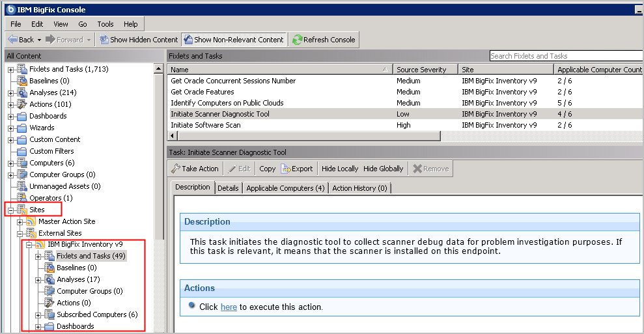Click the Dashboards folder icon under All Content
This screenshot has width=644, height=334.
click(x=21, y=116)
